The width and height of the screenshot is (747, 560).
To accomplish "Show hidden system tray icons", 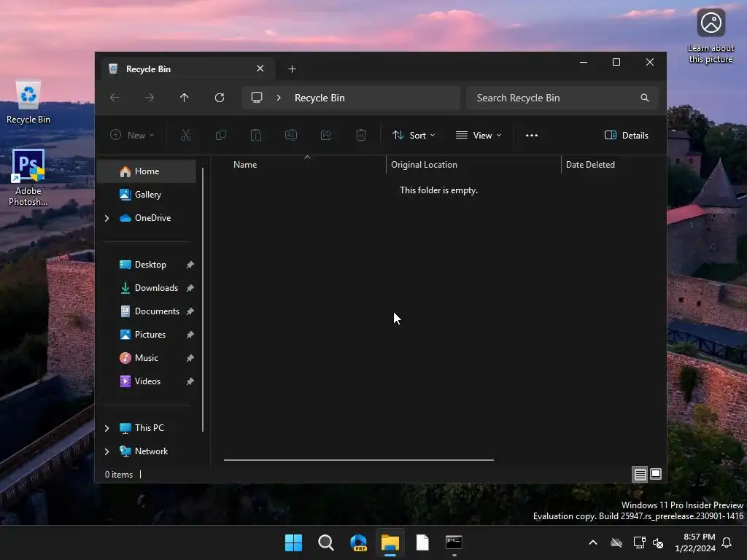I will (593, 542).
